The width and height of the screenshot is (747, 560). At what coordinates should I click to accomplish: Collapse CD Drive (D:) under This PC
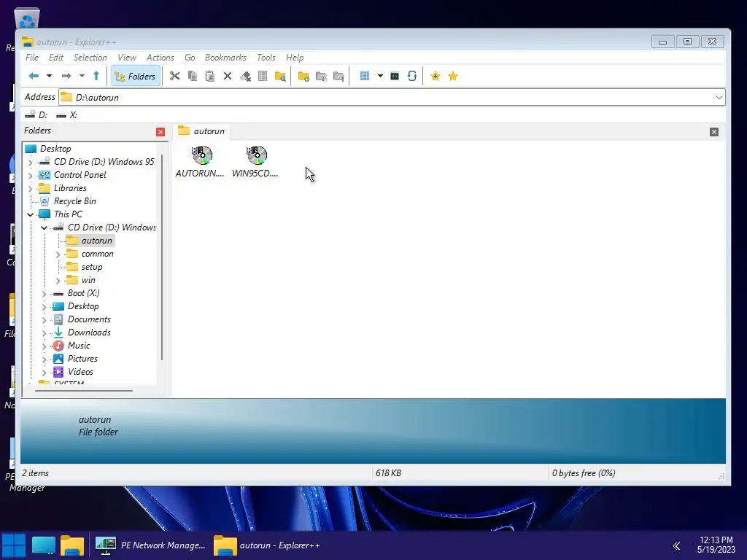click(44, 227)
